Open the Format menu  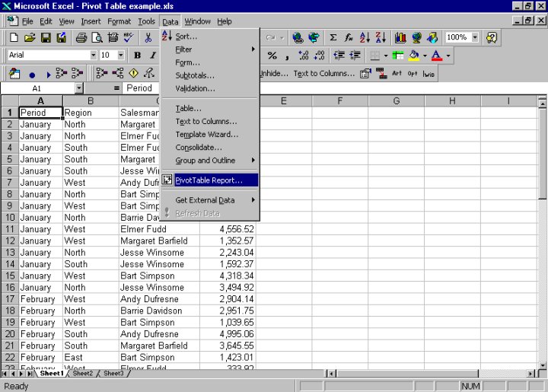point(119,21)
